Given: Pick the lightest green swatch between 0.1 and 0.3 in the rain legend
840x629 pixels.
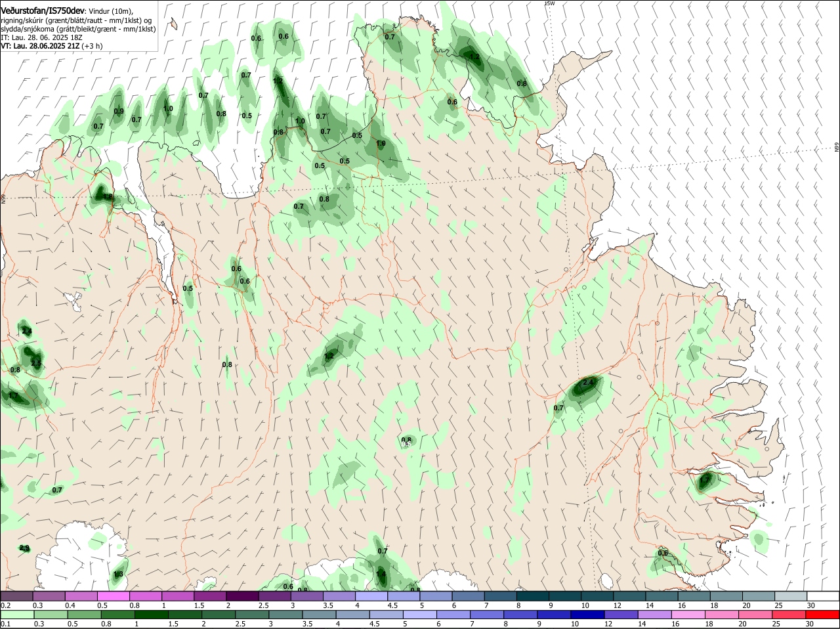Looking at the screenshot, I should (x=16, y=615).
